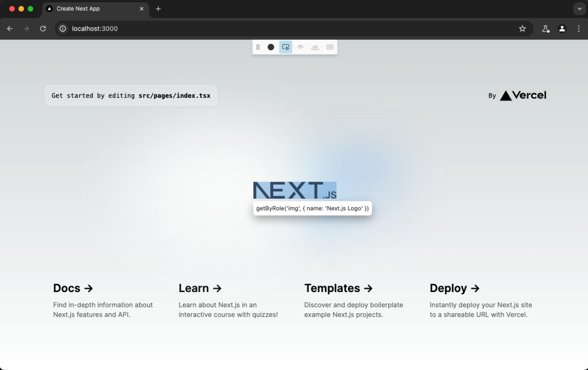Select the Assert visibility eye icon

(300, 47)
